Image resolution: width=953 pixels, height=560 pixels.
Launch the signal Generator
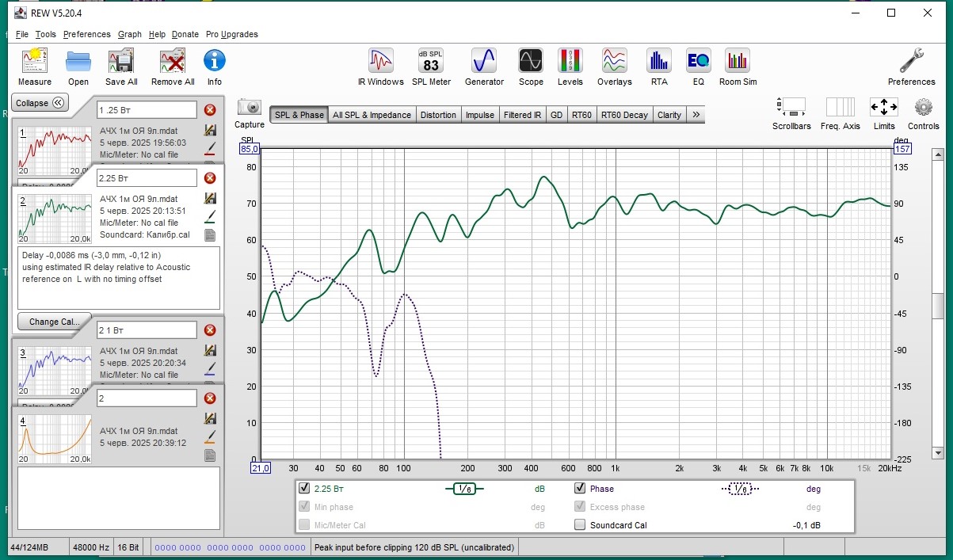(484, 61)
